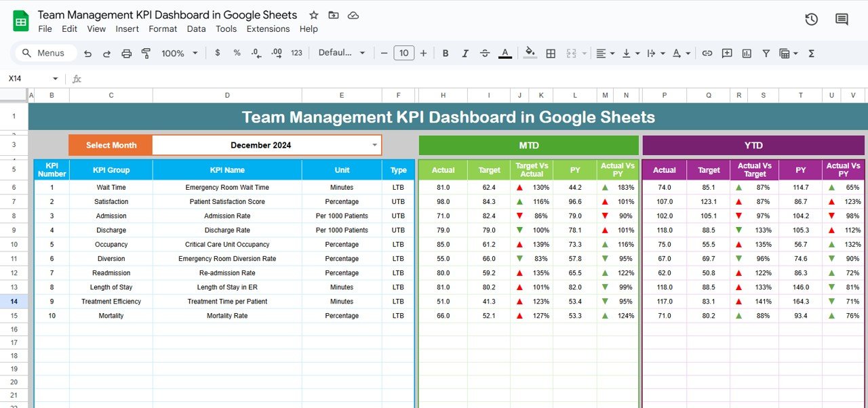Open the Select Month dropdown for December 2024
This screenshot has height=408, width=868.
pos(374,144)
